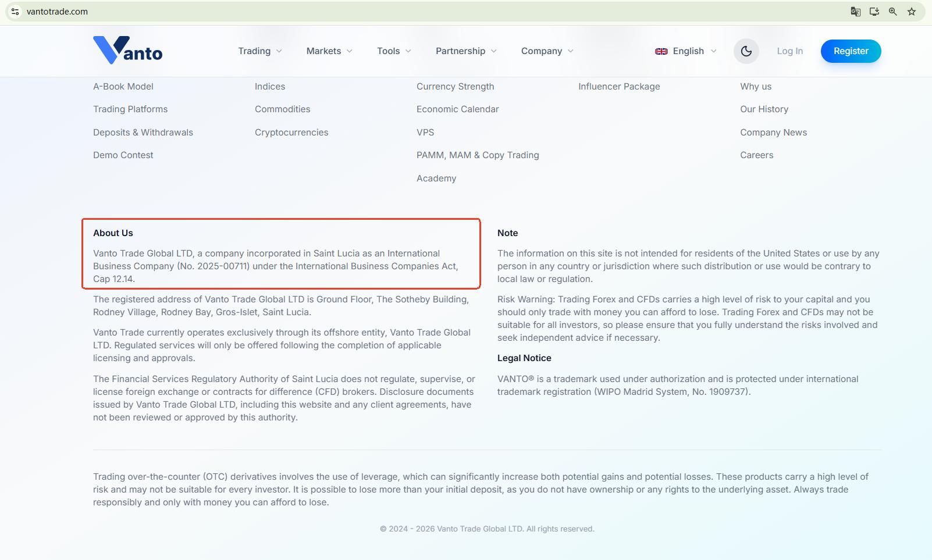Viewport: 932px width, 560px height.
Task: Open the Trading Platforms link
Action: [130, 109]
